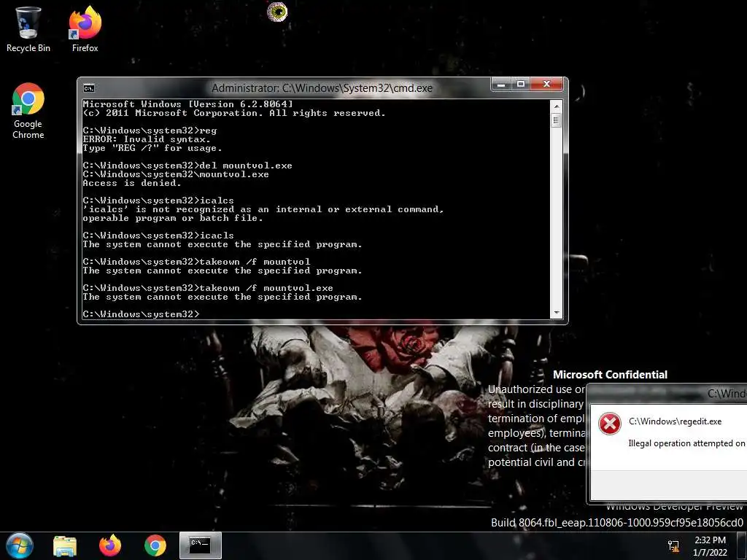Launch Chrome from the taskbar

pyautogui.click(x=155, y=545)
